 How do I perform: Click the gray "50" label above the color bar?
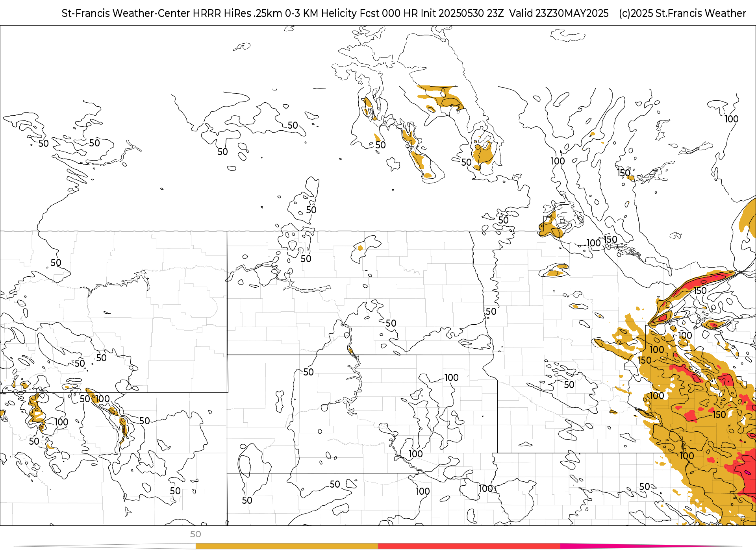[x=196, y=534]
